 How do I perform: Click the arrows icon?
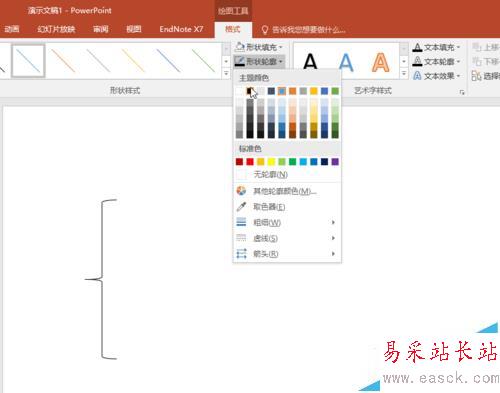(241, 254)
